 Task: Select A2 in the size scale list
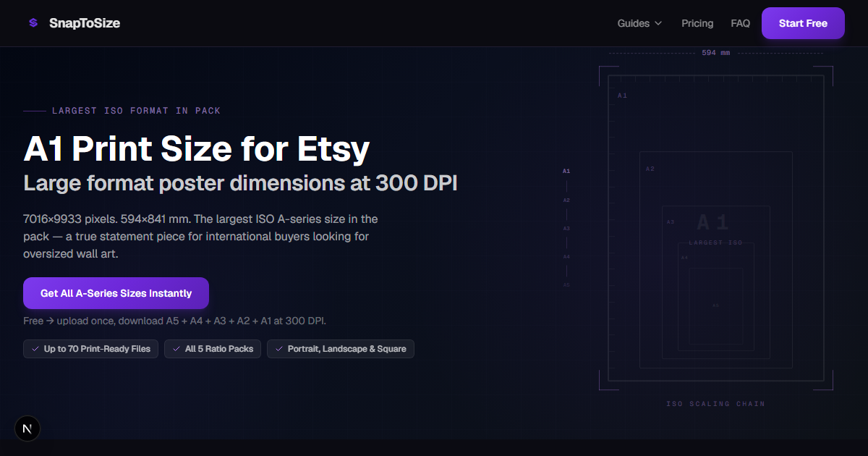566,200
